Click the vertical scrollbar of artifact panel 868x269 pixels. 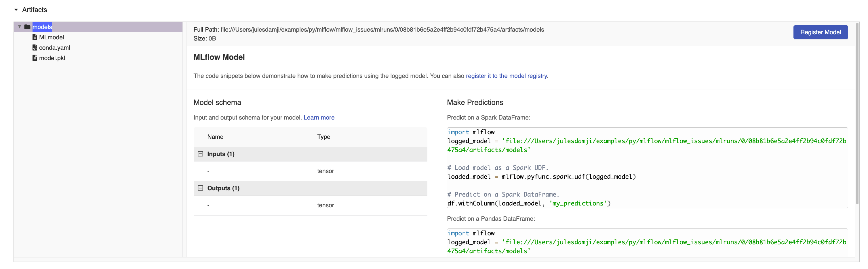coord(857,114)
